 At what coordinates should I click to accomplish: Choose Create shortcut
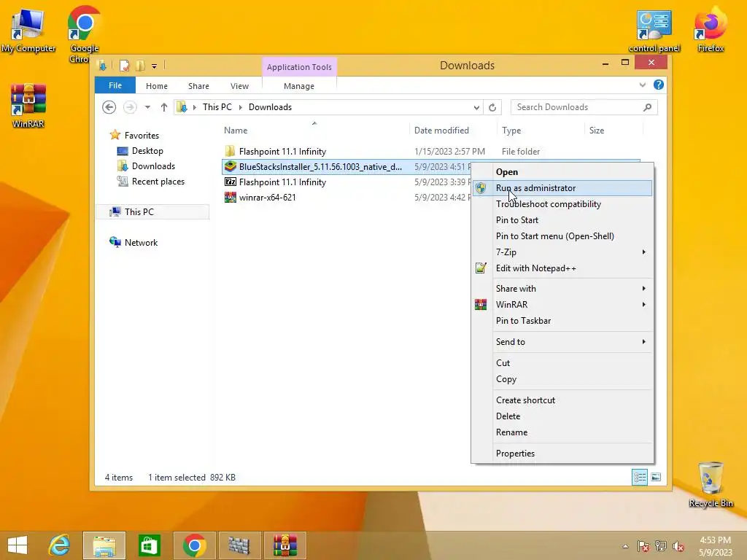pos(562,400)
